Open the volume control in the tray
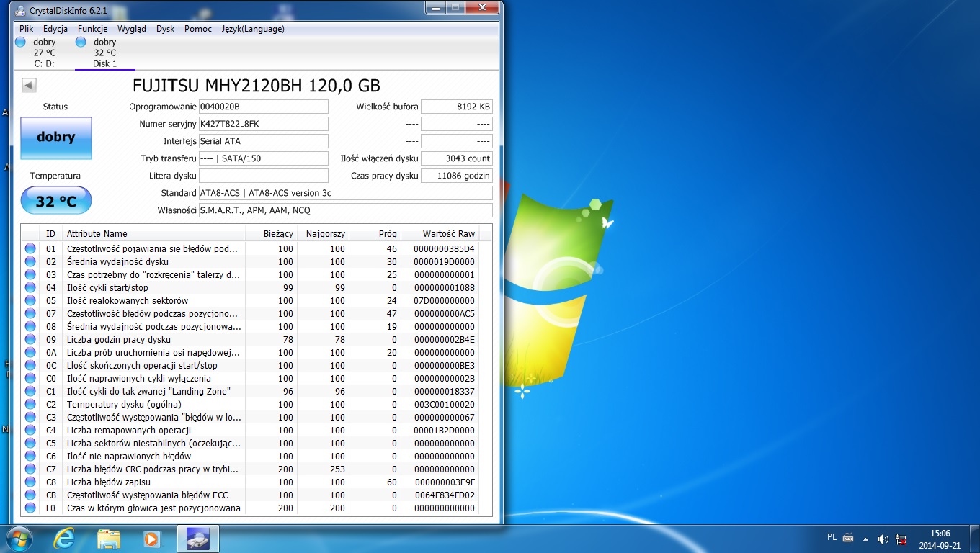 coord(883,539)
